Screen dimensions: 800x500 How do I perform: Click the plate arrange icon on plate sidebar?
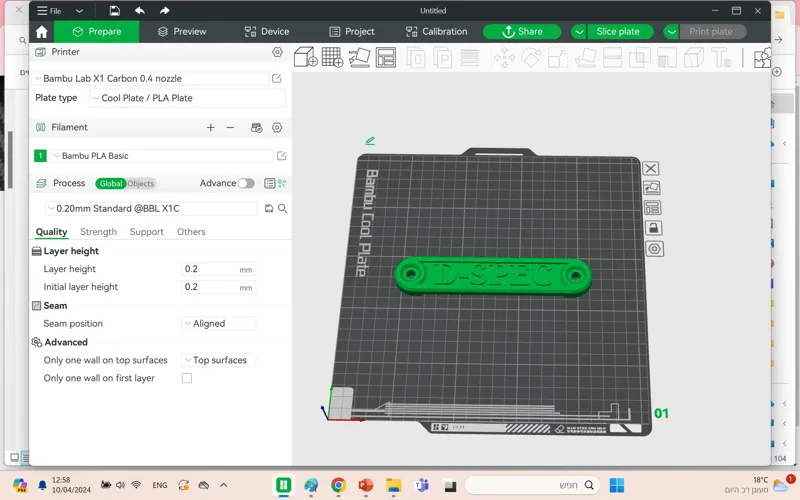(653, 208)
